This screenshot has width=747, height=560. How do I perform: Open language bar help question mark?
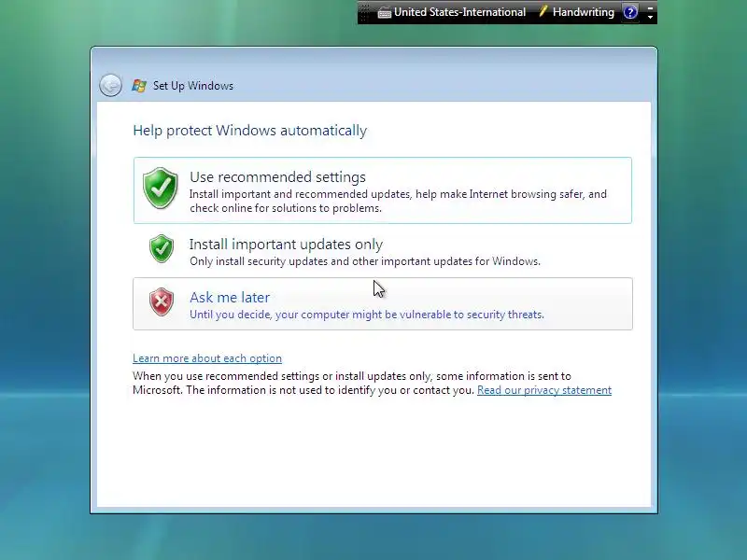click(x=630, y=12)
